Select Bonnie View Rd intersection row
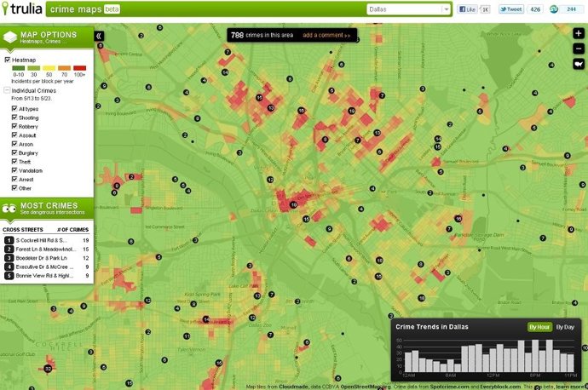 point(47,276)
